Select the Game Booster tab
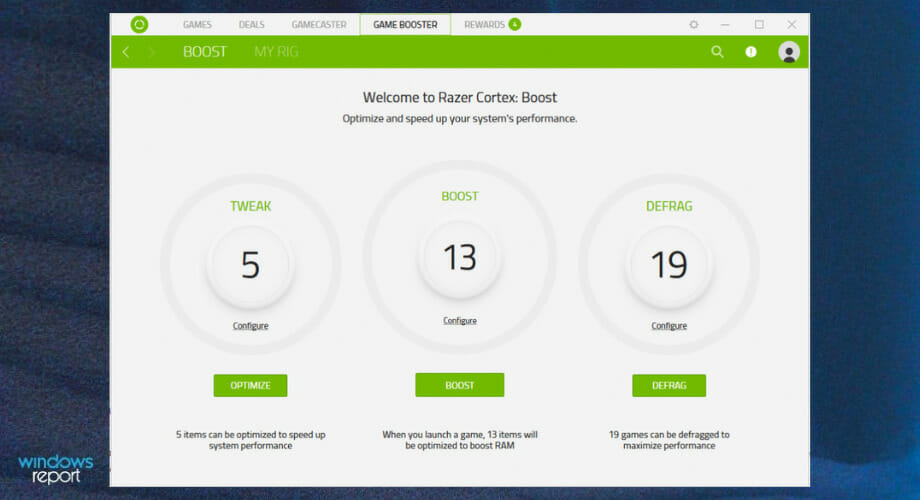Viewport: 920px width, 500px height. click(405, 25)
